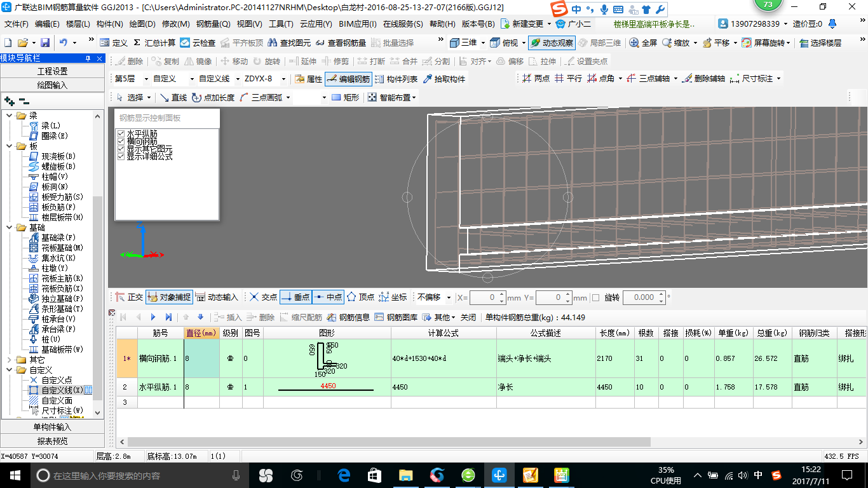Switch to 三维 3D view
Image resolution: width=868 pixels, height=488 pixels.
463,43
